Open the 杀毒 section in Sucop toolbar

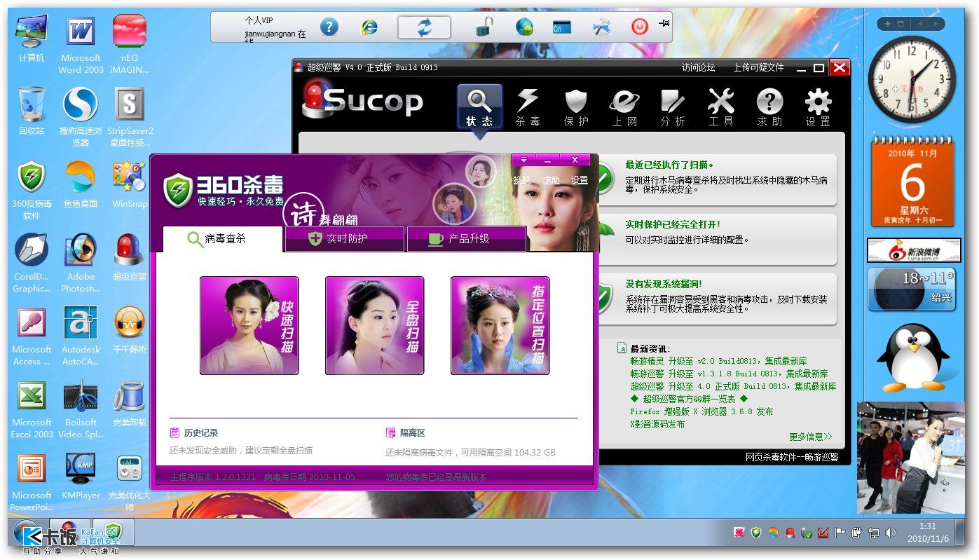click(x=527, y=108)
